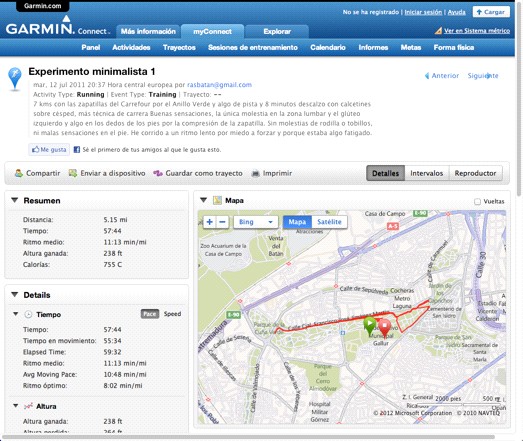
Task: Click the title Experimento minimalista 1
Action: pyautogui.click(x=92, y=71)
